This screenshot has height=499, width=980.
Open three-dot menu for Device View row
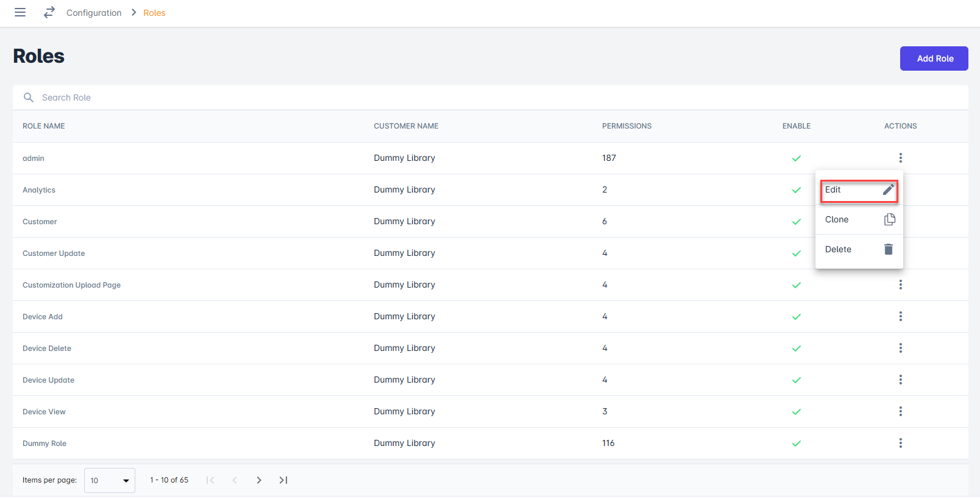900,411
